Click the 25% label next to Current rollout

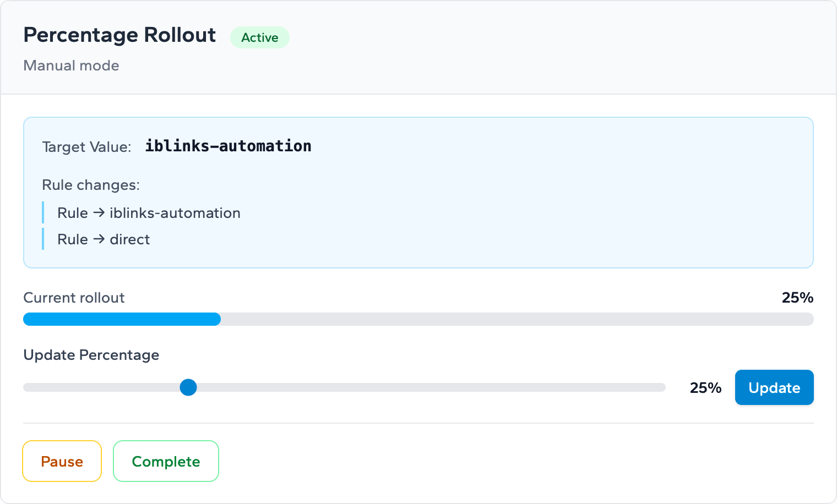click(x=797, y=298)
